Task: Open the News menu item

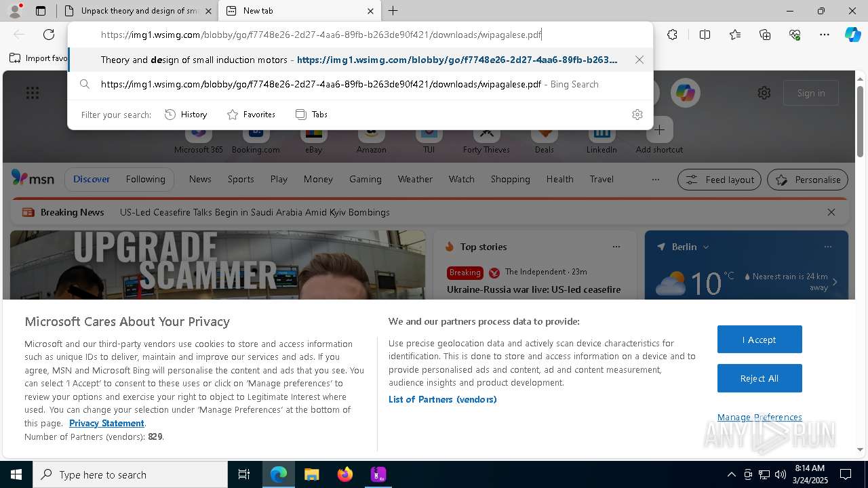Action: tap(200, 179)
